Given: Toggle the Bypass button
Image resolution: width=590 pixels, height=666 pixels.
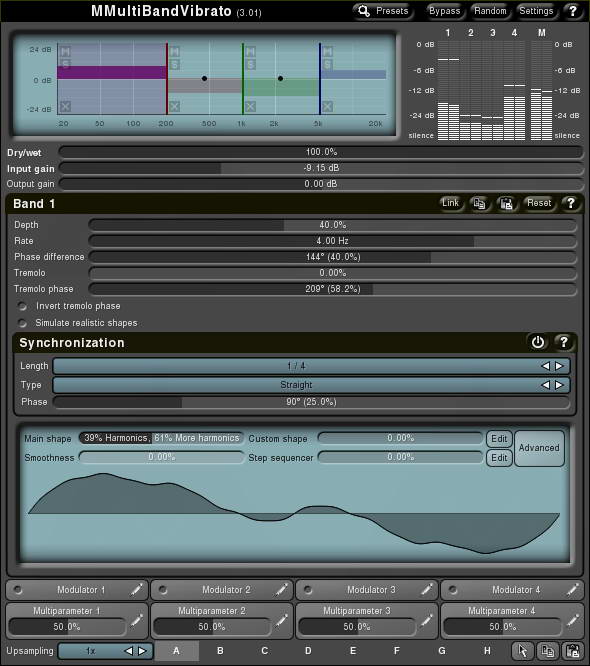Looking at the screenshot, I should click(x=444, y=11).
